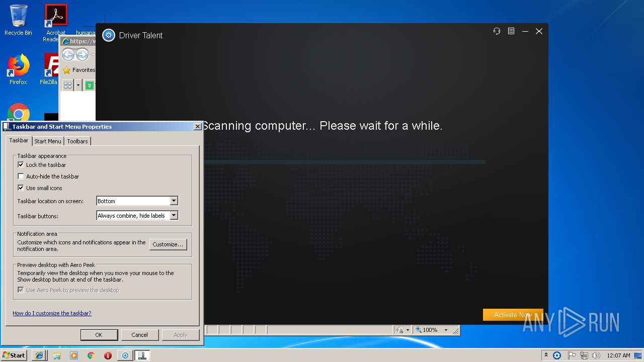Show hidden tray icons arrow
The image size is (644, 362).
point(546,355)
